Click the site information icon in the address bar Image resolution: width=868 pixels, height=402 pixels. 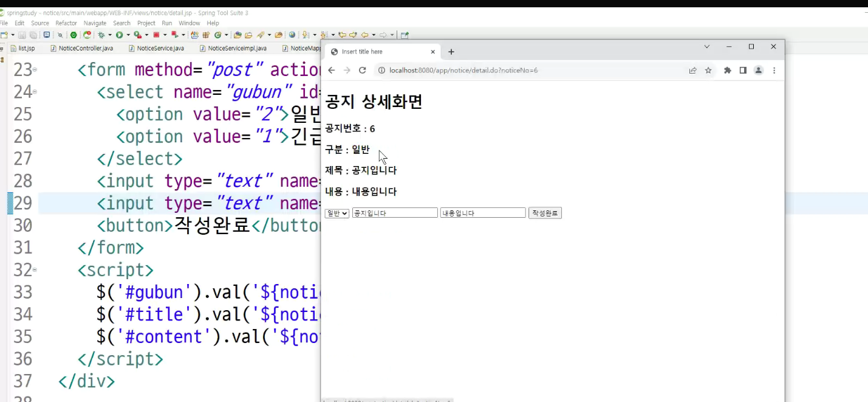coord(381,71)
